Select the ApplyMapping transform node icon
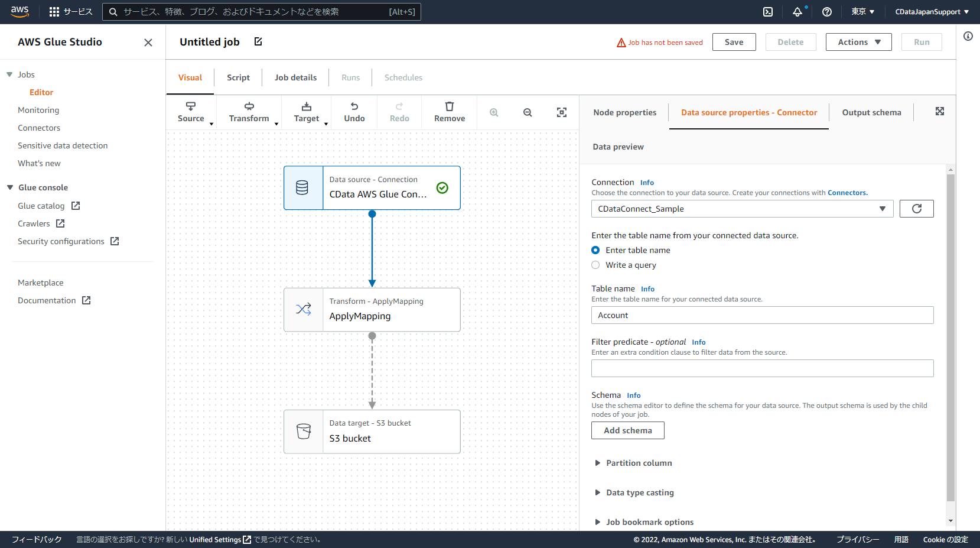This screenshot has width=980, height=548. pos(304,309)
